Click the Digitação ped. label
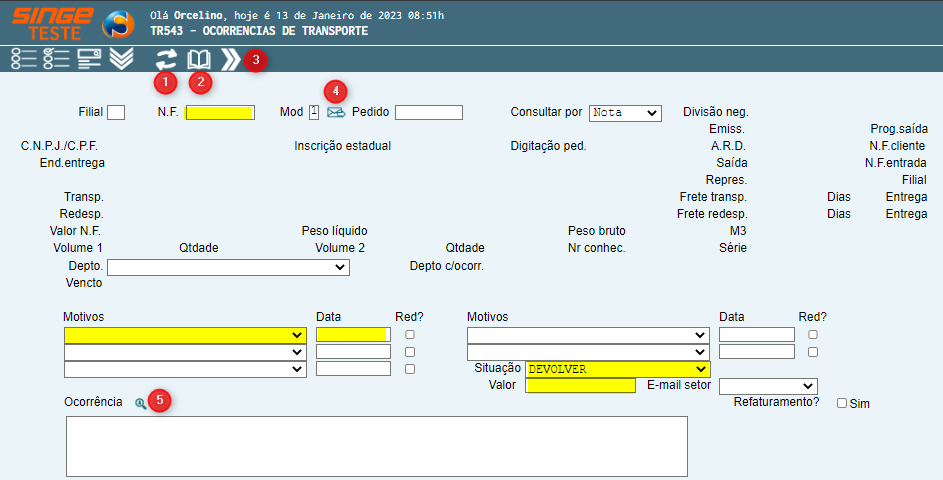 click(548, 146)
